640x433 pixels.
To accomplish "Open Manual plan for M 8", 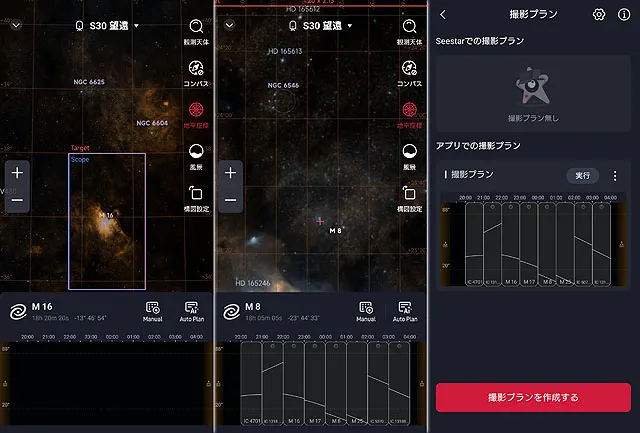I will coord(366,312).
